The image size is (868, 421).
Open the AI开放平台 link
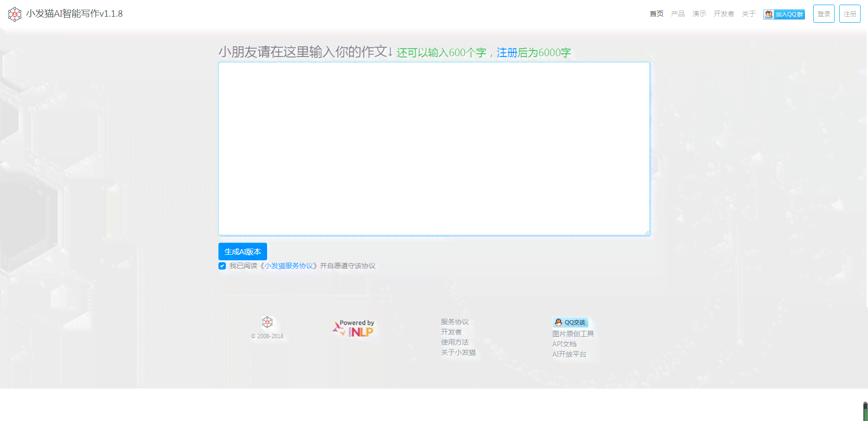569,354
